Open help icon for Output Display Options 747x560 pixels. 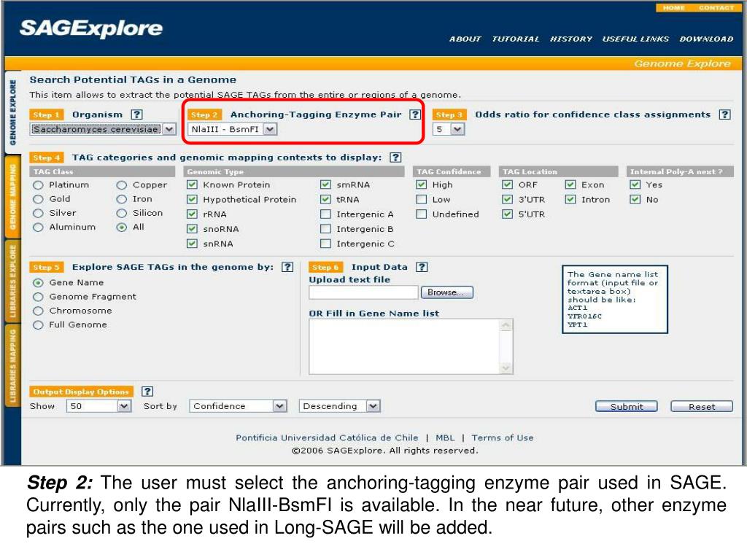pyautogui.click(x=147, y=392)
